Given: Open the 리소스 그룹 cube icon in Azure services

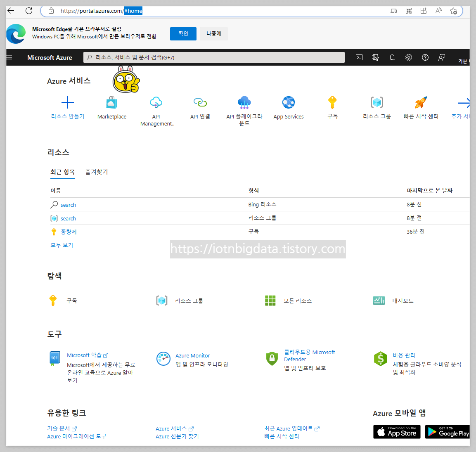Looking at the screenshot, I should click(377, 102).
